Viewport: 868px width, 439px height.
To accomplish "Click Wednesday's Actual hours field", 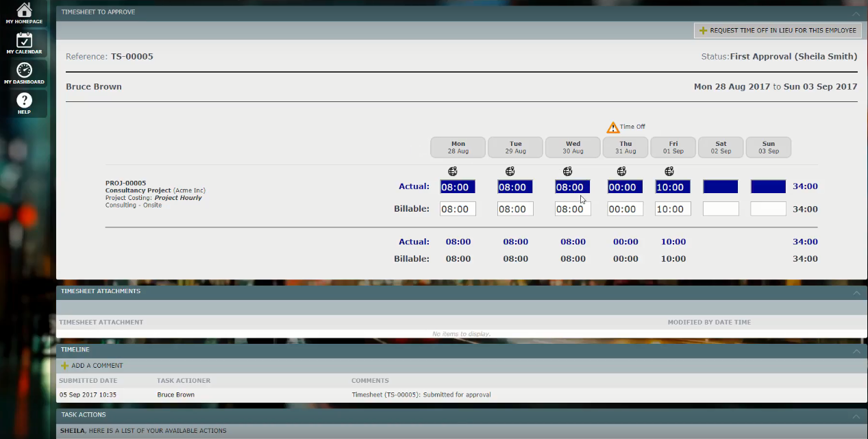I will [x=573, y=187].
